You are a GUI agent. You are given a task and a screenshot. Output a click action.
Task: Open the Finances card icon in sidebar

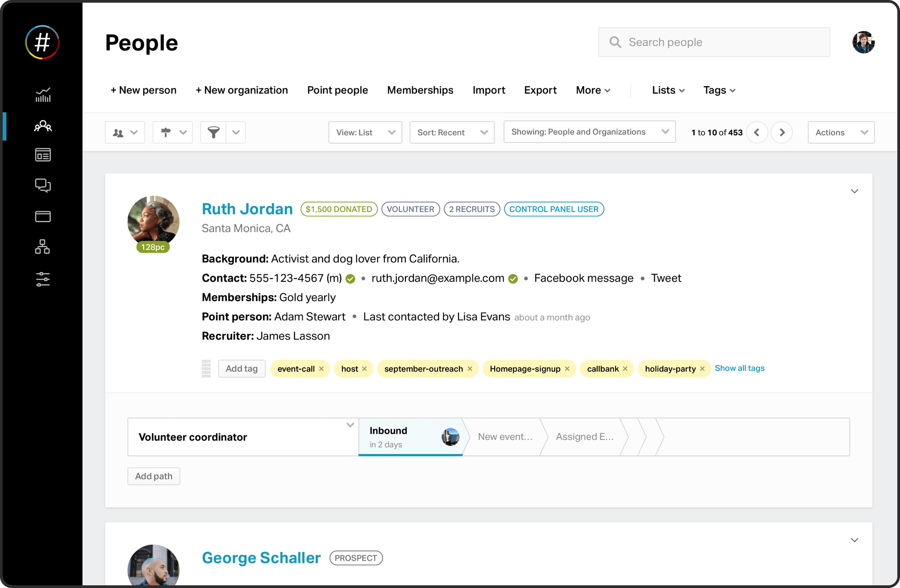43,216
